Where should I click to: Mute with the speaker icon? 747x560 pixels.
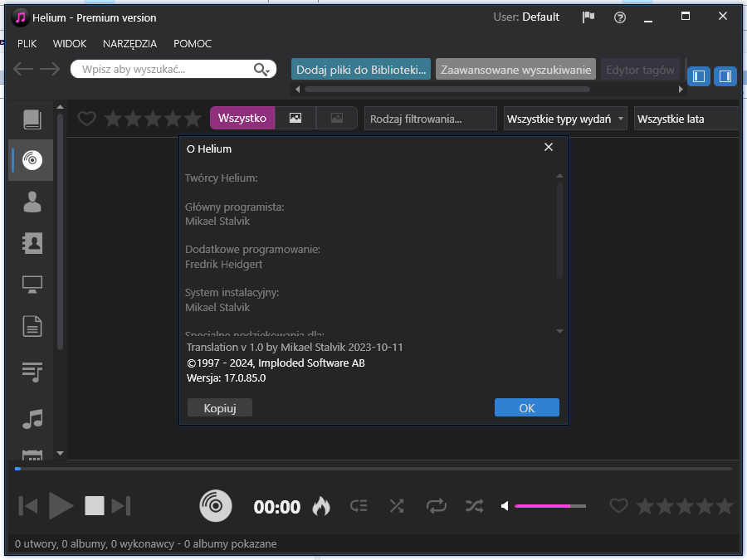pos(505,506)
